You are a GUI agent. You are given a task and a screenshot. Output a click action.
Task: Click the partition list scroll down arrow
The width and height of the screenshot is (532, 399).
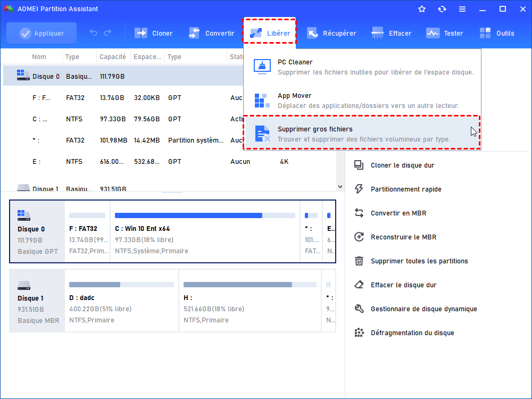click(x=340, y=186)
